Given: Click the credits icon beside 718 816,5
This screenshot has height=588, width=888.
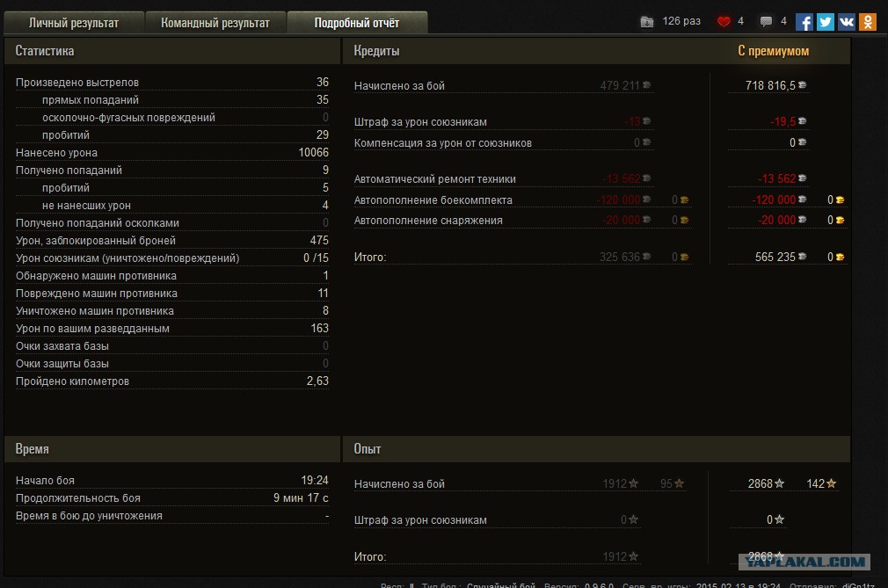Looking at the screenshot, I should coord(802,86).
